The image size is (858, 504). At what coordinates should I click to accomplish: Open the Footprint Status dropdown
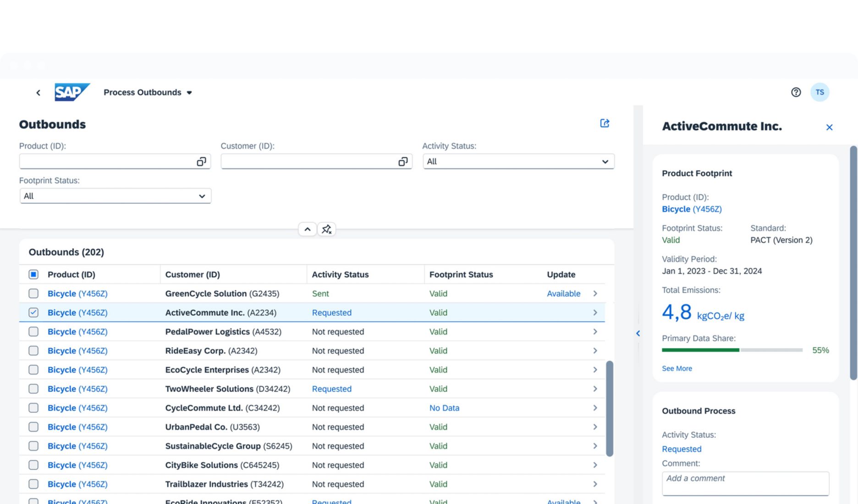[115, 196]
